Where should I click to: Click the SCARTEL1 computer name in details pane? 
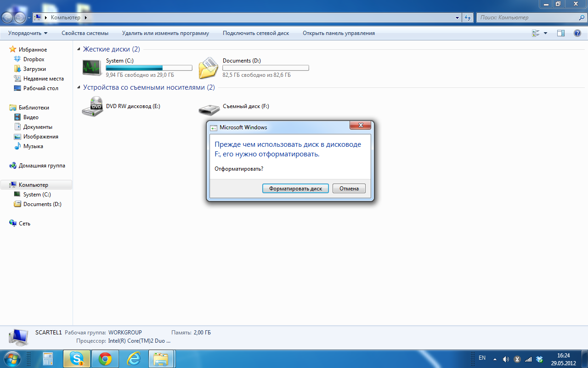(x=48, y=333)
